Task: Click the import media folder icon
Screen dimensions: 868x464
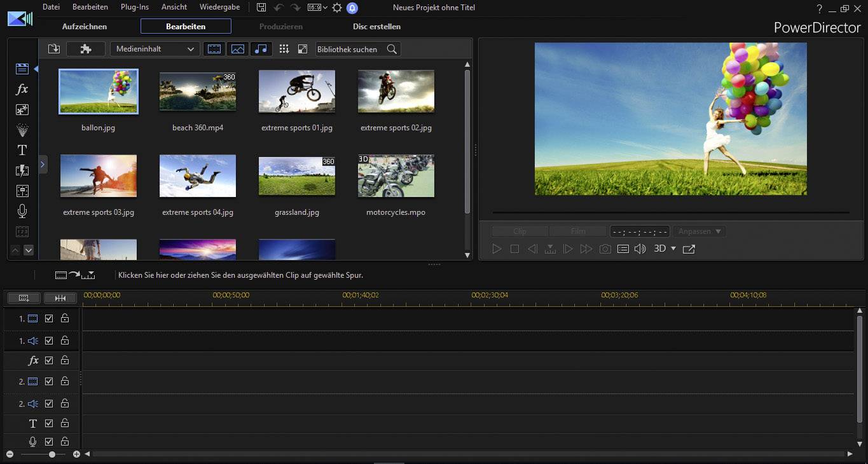Action: coord(53,49)
